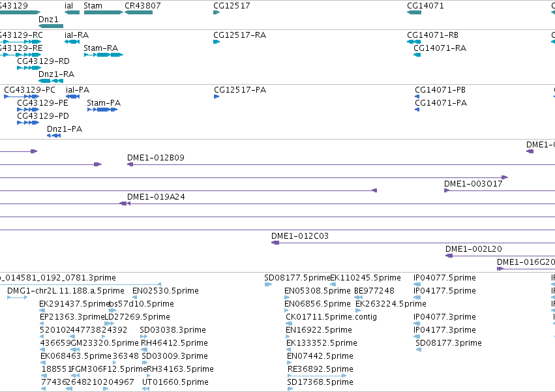Click protein CG14071-PB
555x392 pixels.
(440, 90)
